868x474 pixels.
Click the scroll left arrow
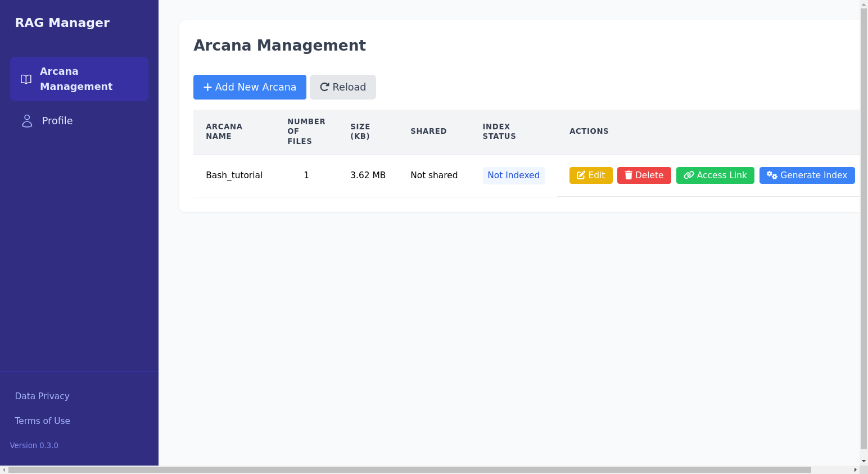pyautogui.click(x=4, y=470)
